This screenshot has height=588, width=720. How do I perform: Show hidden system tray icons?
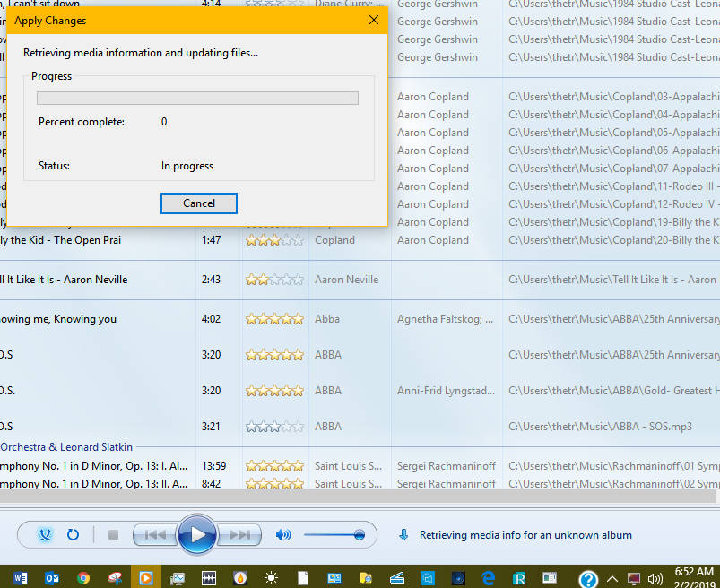612,578
